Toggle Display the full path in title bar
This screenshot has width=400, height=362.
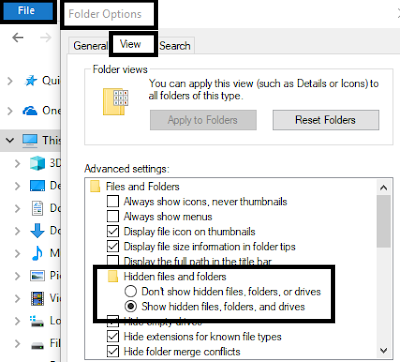[113, 260]
